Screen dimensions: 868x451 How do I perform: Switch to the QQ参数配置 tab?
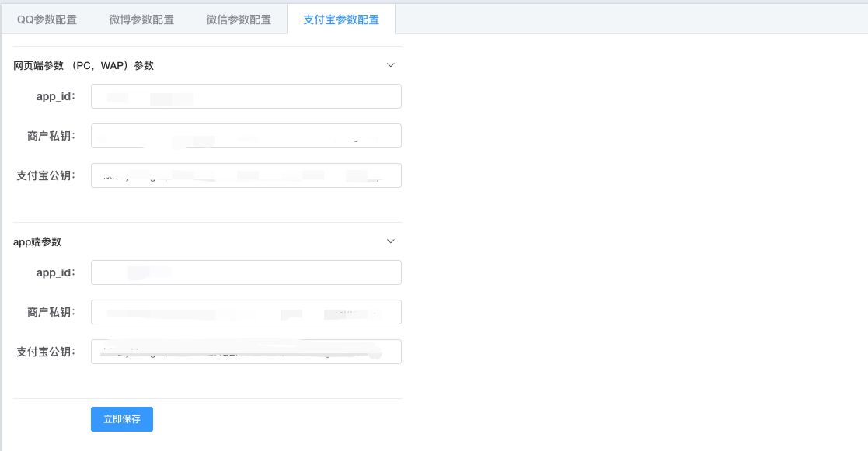pyautogui.click(x=47, y=19)
